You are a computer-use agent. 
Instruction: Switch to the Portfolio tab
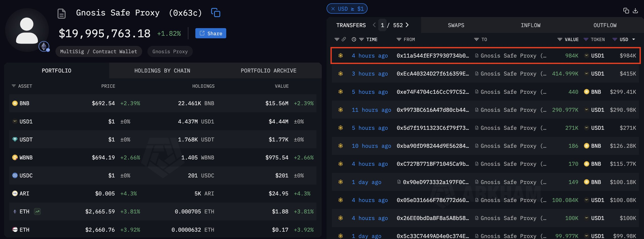click(x=56, y=70)
